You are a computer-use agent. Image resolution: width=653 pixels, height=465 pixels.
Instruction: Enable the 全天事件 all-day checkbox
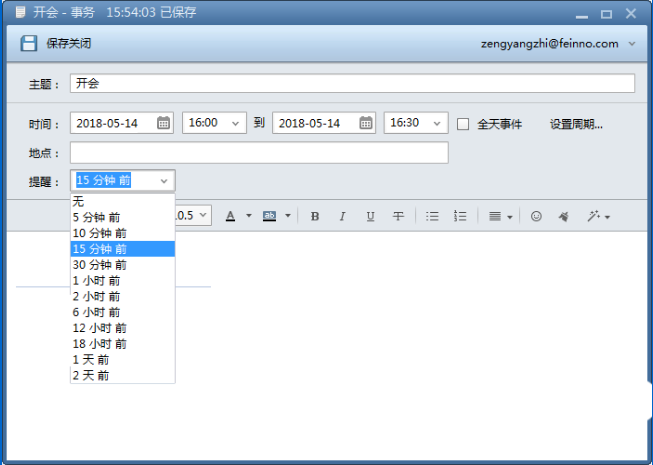click(x=463, y=124)
